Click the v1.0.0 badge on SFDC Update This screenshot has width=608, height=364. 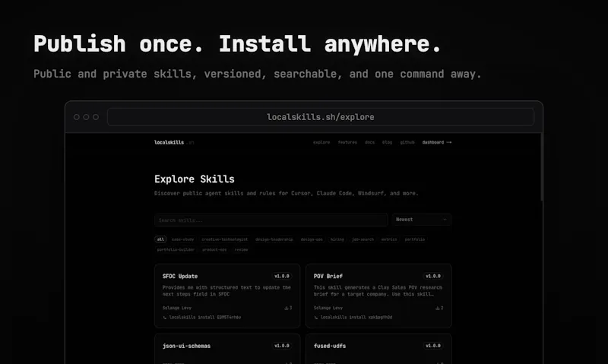[282, 276]
